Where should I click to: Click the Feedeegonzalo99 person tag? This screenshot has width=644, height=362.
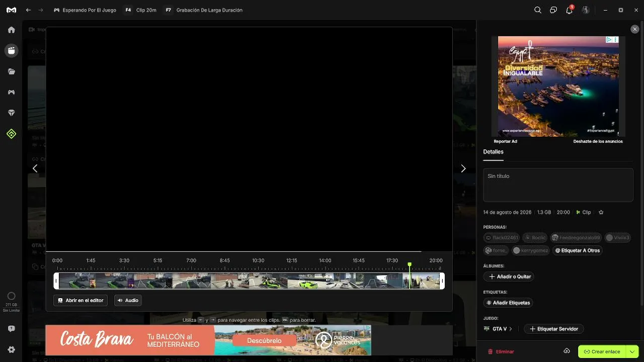tap(576, 238)
